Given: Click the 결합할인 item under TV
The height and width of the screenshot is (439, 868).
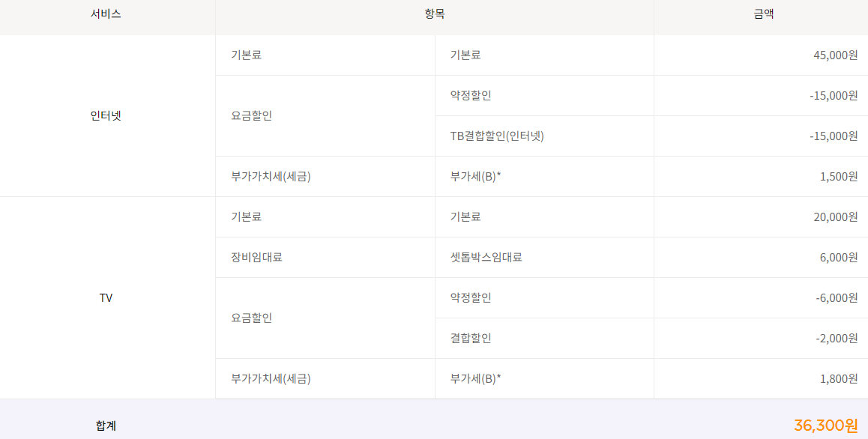Looking at the screenshot, I should (471, 339).
